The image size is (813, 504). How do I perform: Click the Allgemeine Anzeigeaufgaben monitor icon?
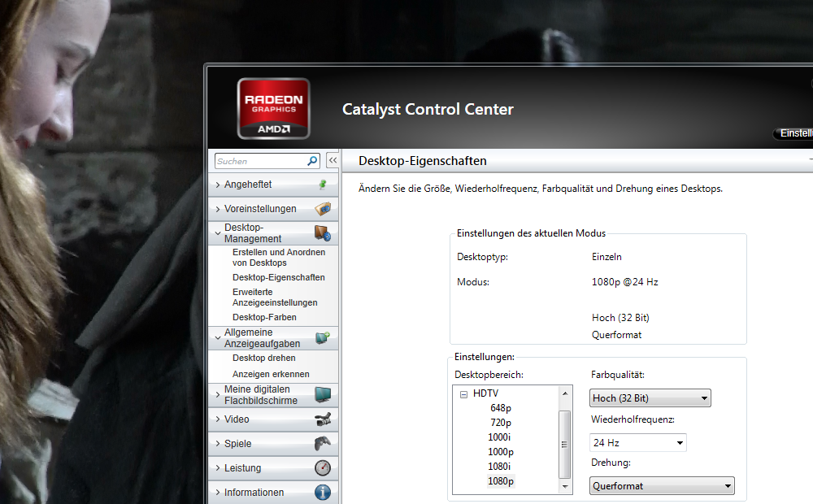(323, 338)
